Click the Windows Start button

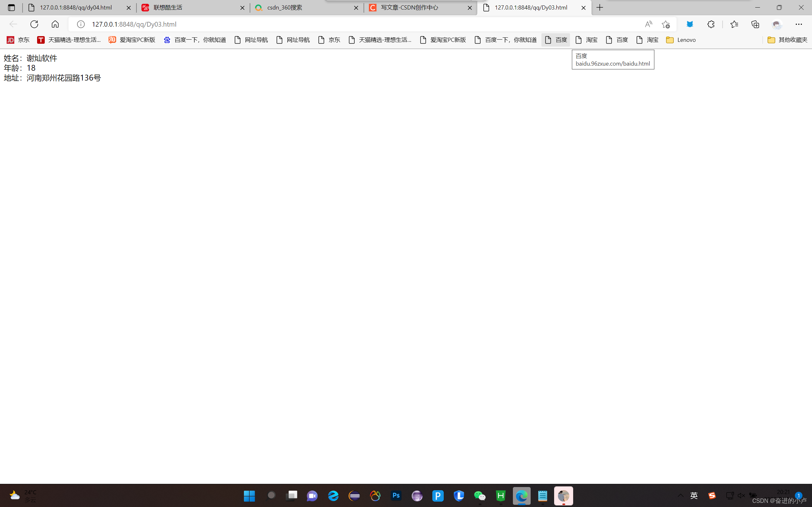coord(249,496)
